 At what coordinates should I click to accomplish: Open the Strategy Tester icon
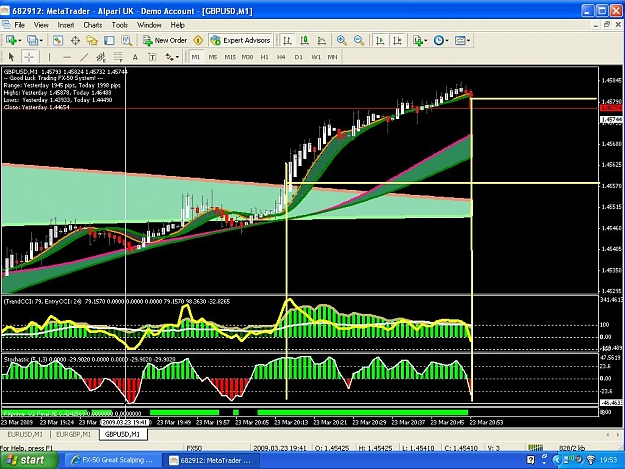coord(126,40)
